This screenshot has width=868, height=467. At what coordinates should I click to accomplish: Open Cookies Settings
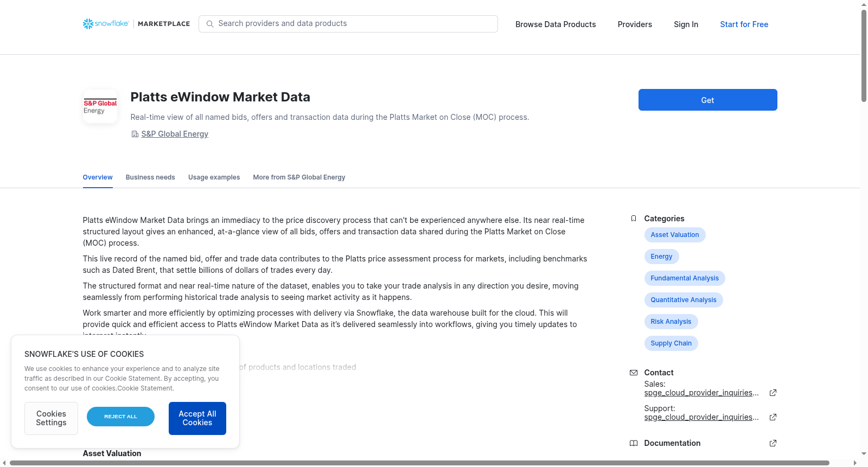51,418
